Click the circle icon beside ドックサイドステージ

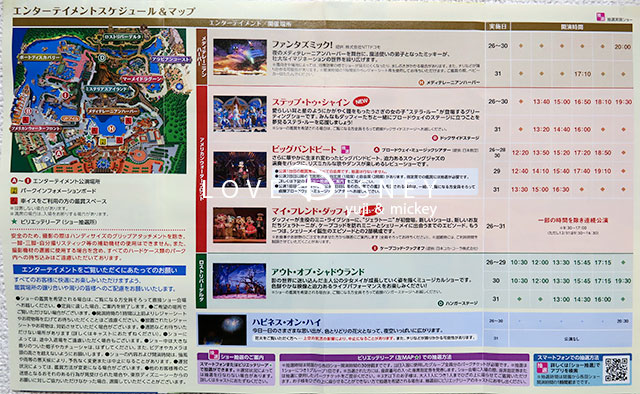click(x=435, y=138)
